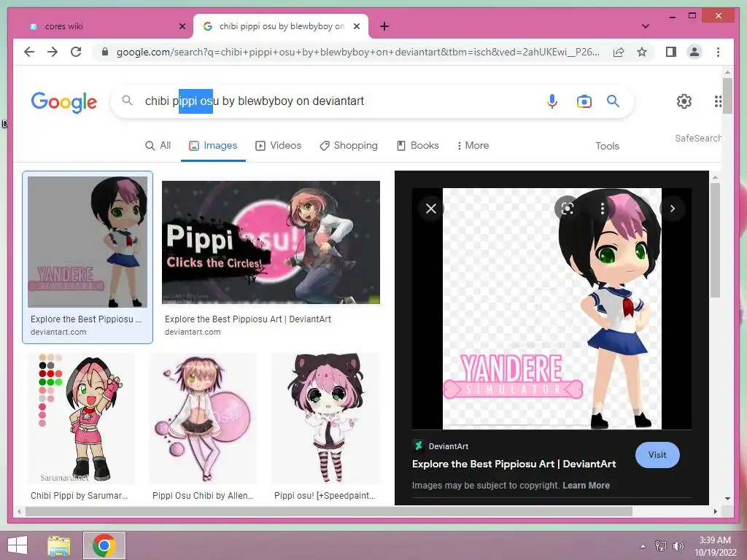Screen dimensions: 747x560
Task: Open a new browser tab
Action: (384, 26)
